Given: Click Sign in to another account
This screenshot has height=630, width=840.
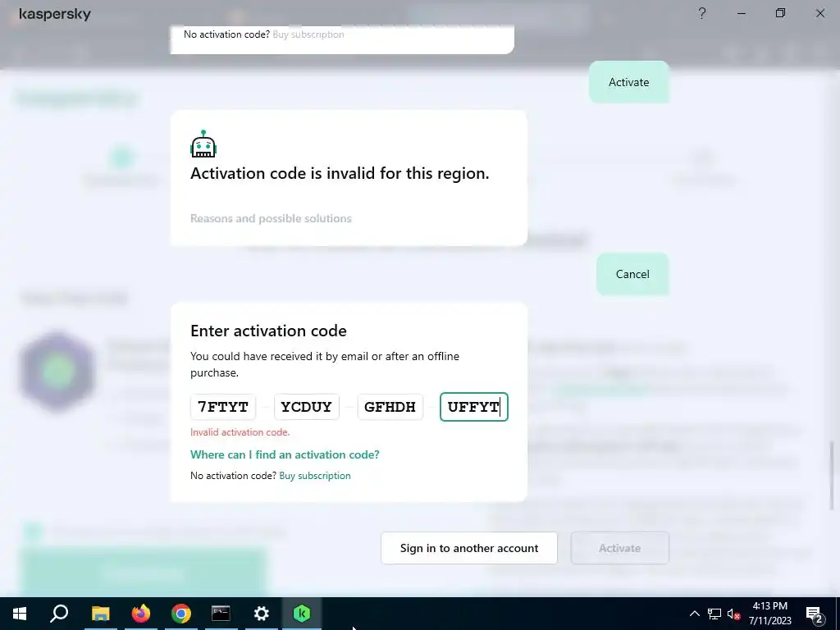Looking at the screenshot, I should pos(468,548).
